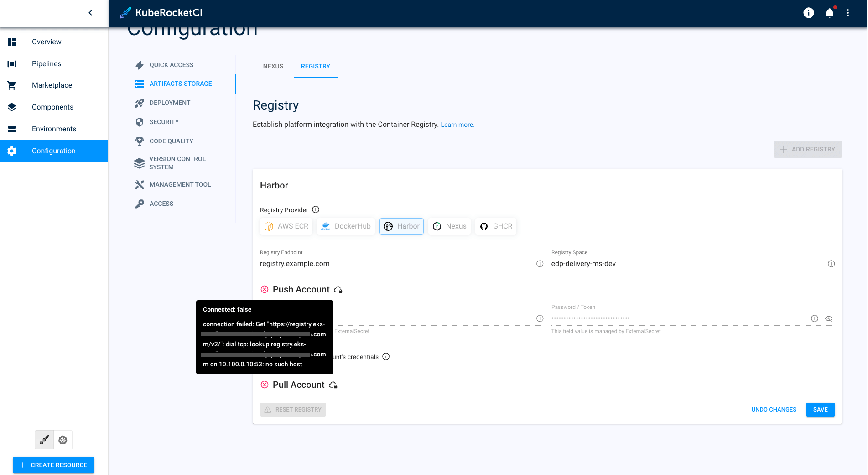Viewport: 868px width, 475px height.
Task: Switch to the Nexus tab
Action: pyautogui.click(x=273, y=66)
